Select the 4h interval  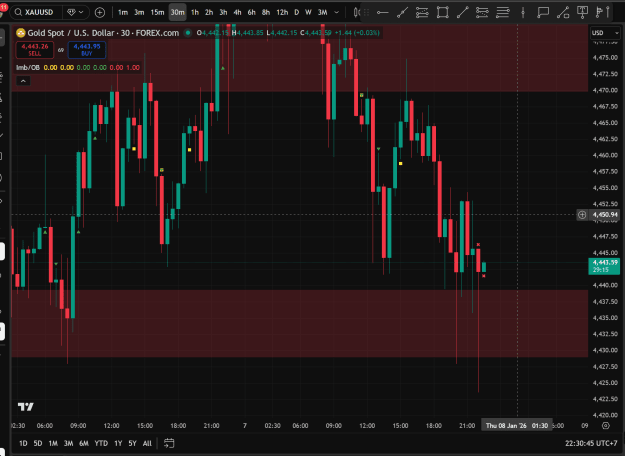pos(237,12)
